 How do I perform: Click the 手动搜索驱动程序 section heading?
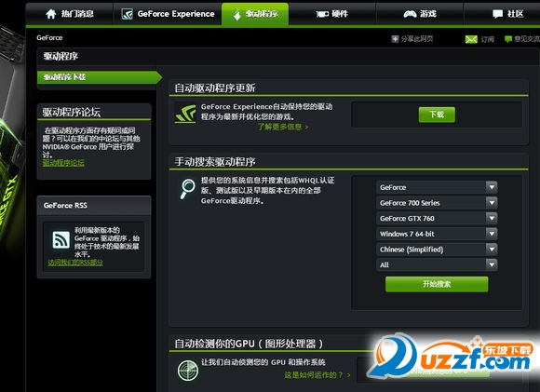pyautogui.click(x=214, y=162)
